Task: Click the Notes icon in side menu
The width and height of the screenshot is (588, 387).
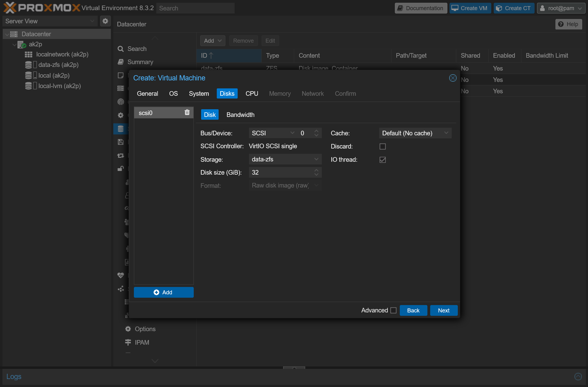Action: (x=121, y=75)
